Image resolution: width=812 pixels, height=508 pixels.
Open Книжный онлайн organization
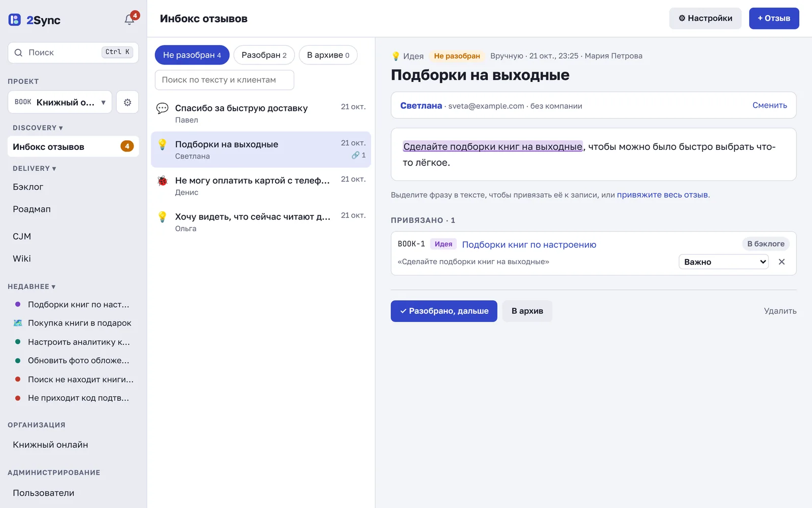[74, 444]
